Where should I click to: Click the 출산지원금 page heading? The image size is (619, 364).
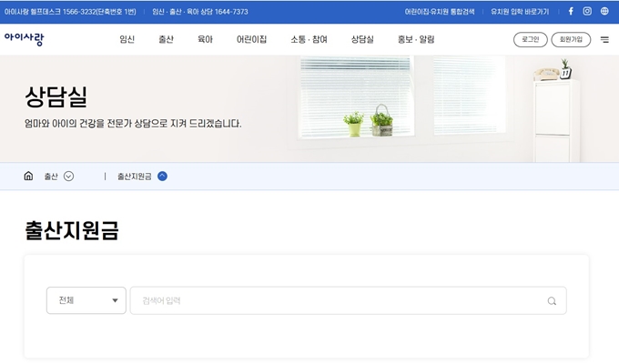[x=71, y=230]
